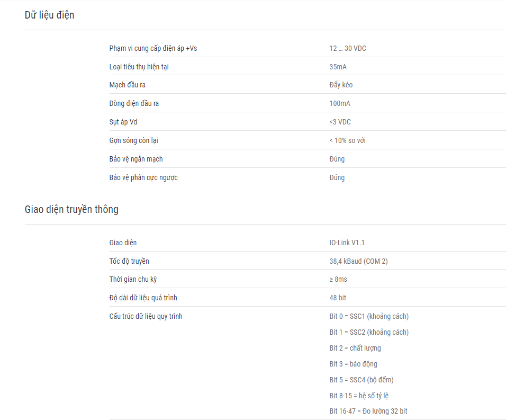The height and width of the screenshot is (420, 506).
Task: Select the '< 10% so với' ripple value
Action: (x=347, y=140)
